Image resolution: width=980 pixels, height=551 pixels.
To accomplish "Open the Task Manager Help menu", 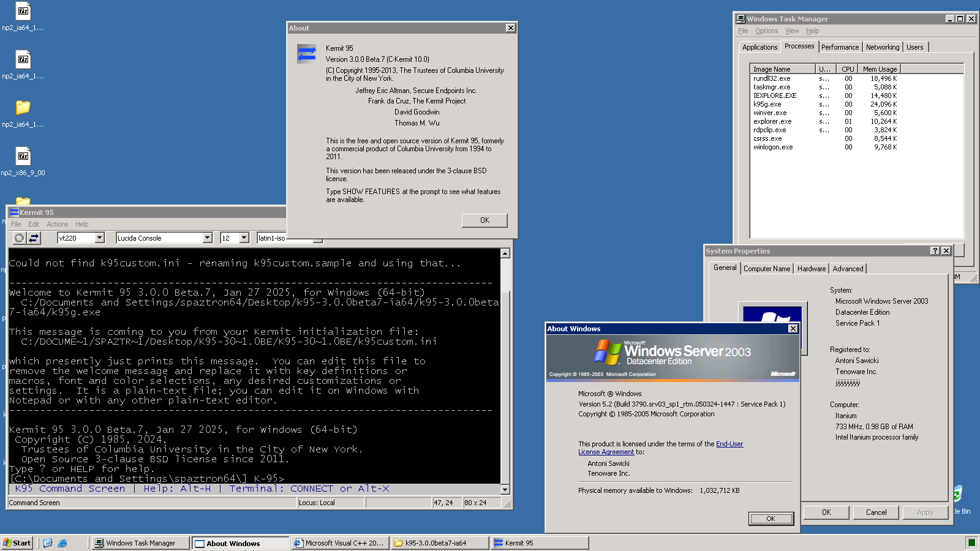I will (812, 31).
